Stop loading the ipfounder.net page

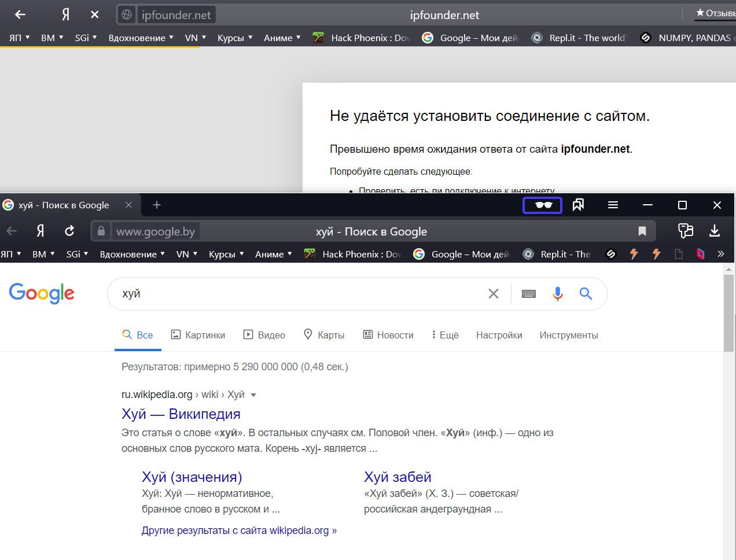click(95, 14)
